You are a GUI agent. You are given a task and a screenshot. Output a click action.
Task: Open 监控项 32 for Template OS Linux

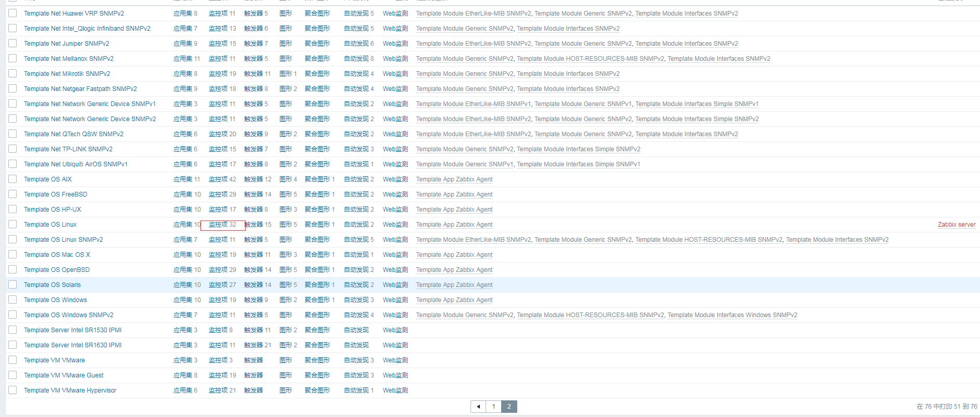tap(222, 225)
